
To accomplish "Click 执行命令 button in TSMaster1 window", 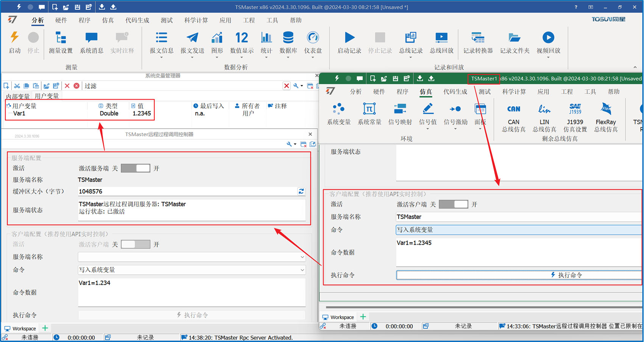I will pyautogui.click(x=519, y=275).
